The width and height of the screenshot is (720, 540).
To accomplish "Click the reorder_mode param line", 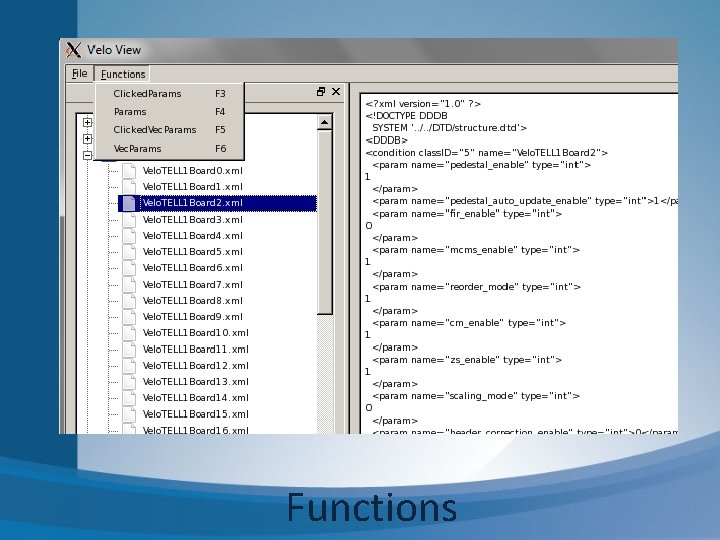I will [x=477, y=287].
